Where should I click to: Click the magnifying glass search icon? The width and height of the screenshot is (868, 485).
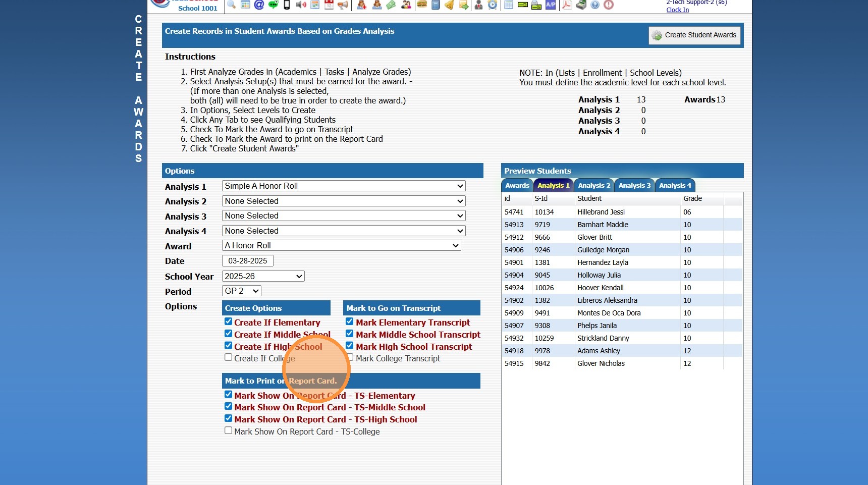[x=232, y=5]
